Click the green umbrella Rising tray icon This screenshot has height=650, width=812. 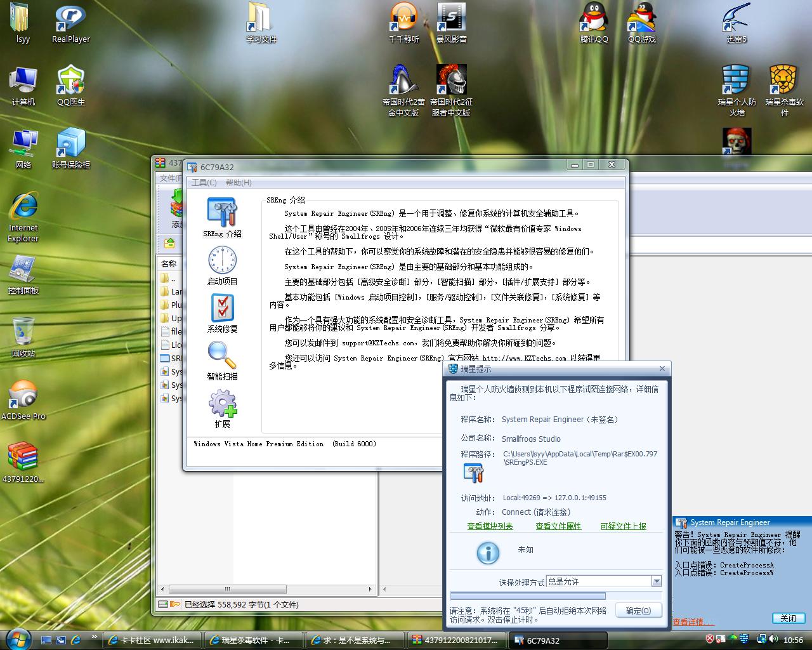733,639
